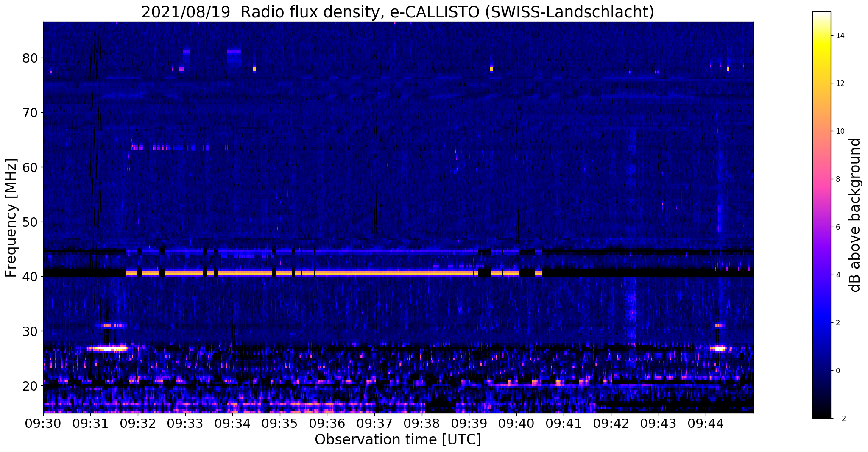
Task: Click the 09:35 time tick label
Action: (280, 423)
